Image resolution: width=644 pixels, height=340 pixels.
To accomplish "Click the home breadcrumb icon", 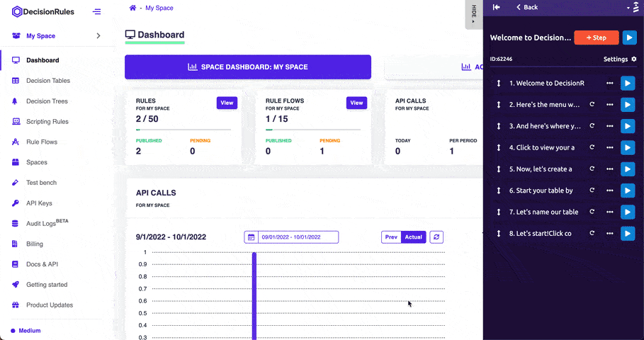I will click(x=132, y=8).
